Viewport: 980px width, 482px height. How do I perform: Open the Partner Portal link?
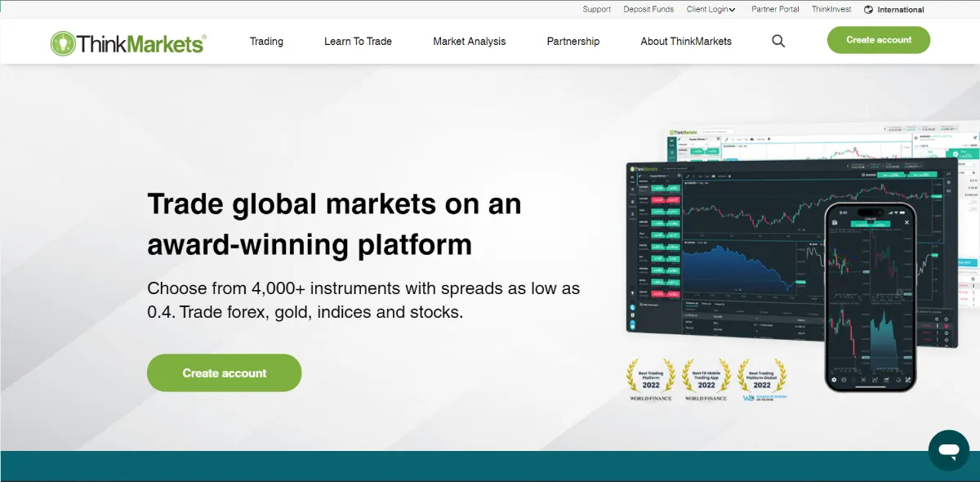coord(775,10)
